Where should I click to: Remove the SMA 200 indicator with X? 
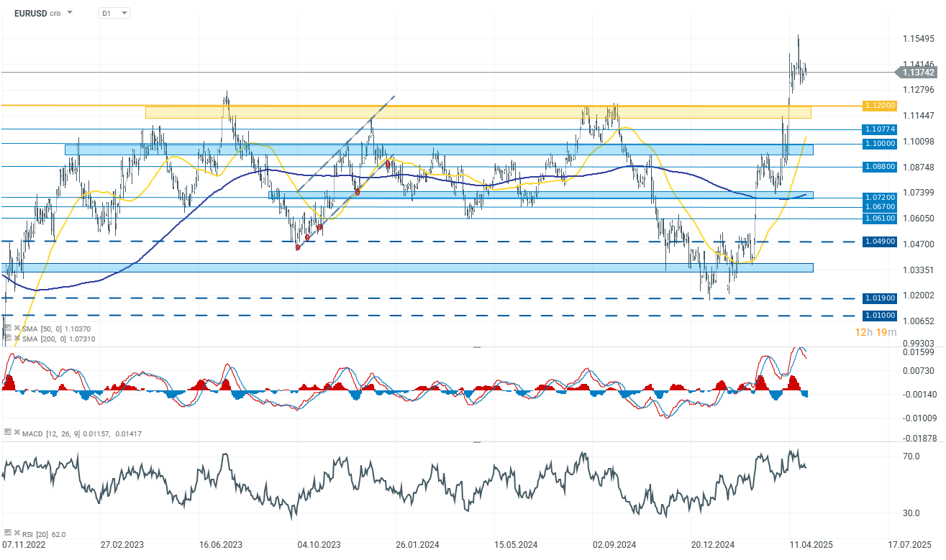tap(17, 338)
